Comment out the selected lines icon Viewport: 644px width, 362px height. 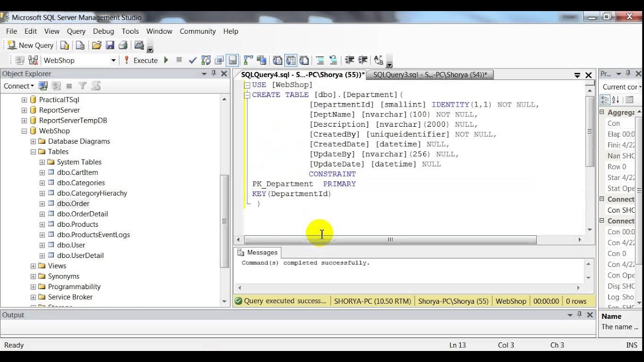click(320, 60)
